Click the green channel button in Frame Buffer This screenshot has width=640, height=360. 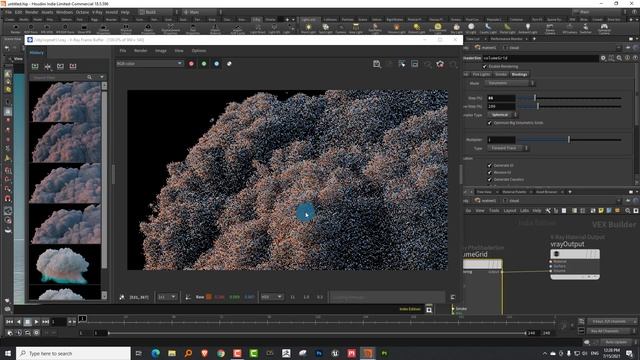tap(204, 64)
